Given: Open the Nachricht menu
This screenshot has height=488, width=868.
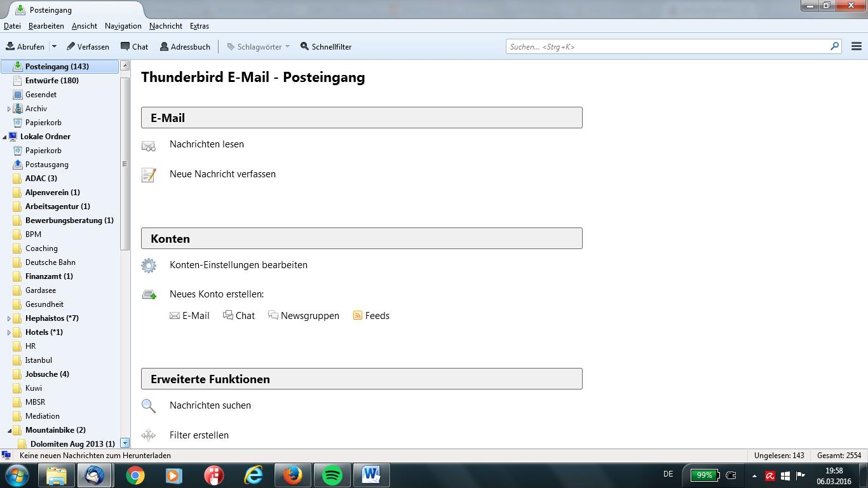Looking at the screenshot, I should 166,26.
